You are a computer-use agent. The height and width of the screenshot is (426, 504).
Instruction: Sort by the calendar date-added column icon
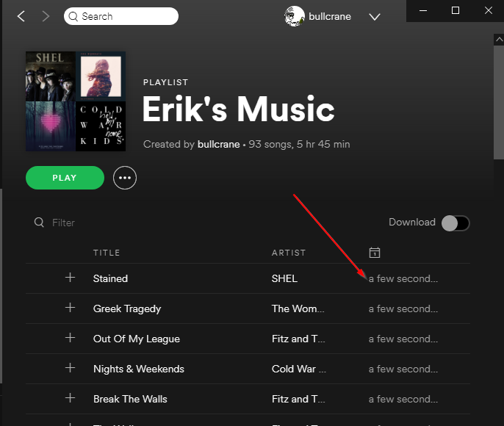tap(375, 253)
